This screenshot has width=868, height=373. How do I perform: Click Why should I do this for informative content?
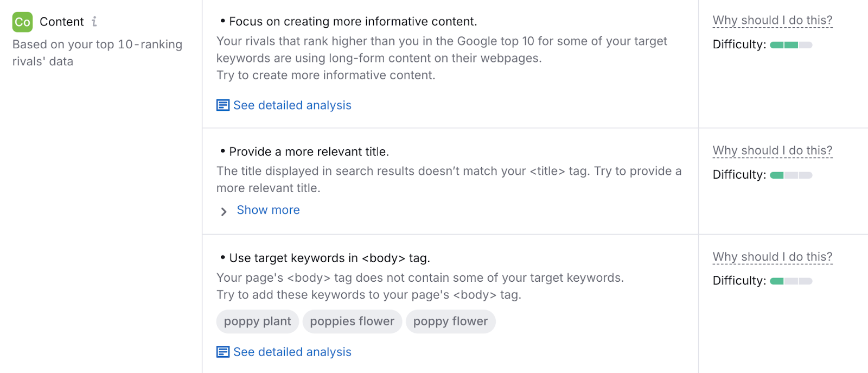click(773, 19)
